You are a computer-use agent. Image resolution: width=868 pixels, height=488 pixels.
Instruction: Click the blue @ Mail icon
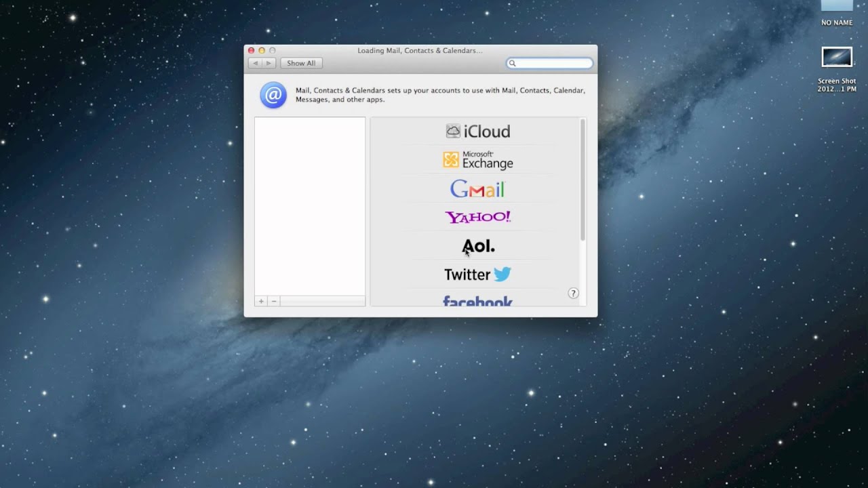click(x=273, y=95)
